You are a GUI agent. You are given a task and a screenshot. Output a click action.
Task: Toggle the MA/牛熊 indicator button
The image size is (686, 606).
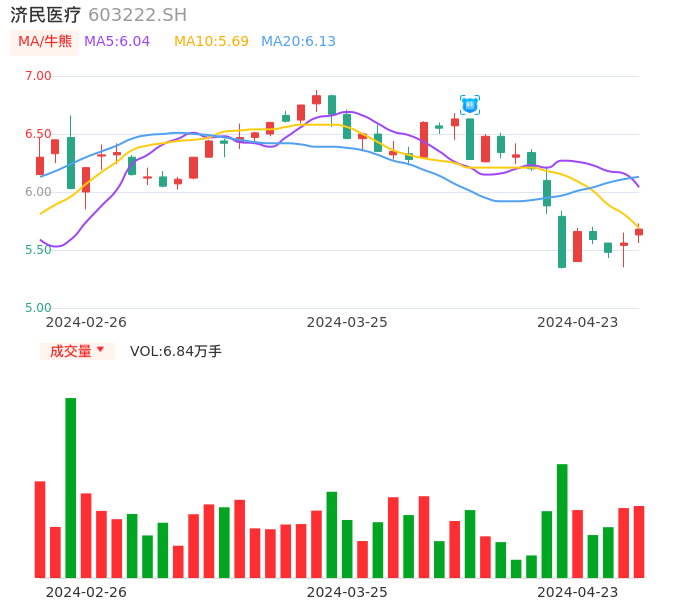pyautogui.click(x=44, y=42)
